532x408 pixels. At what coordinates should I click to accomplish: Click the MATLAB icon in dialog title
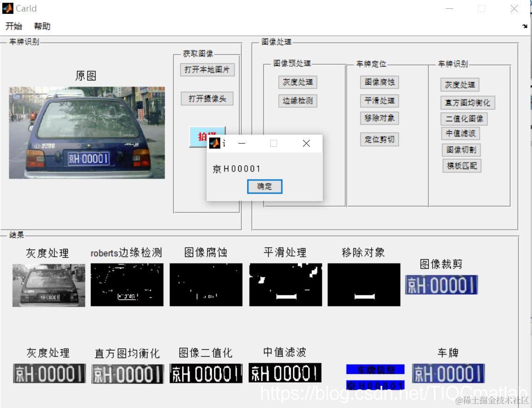[214, 143]
